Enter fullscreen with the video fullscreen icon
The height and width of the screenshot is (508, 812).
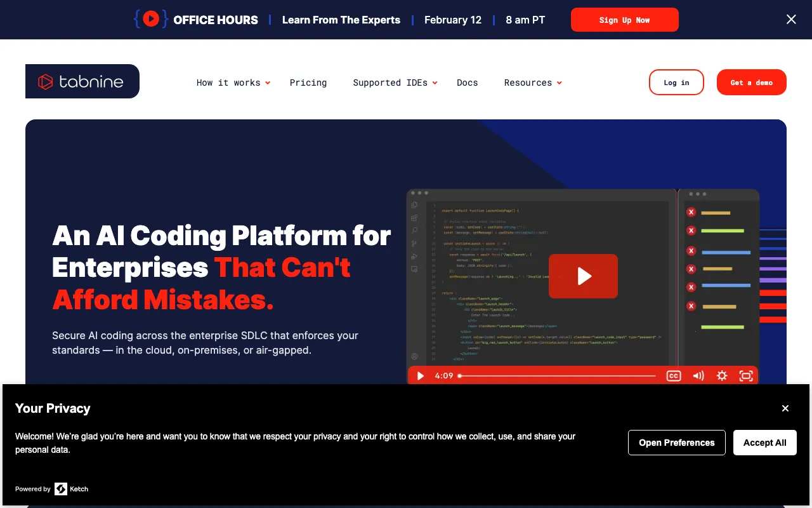(746, 376)
